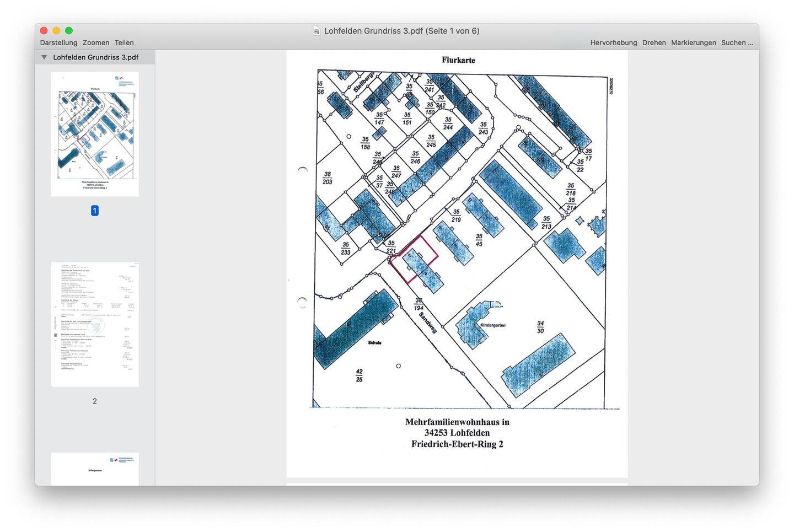Click the Flurkarte heading on the page

coord(458,60)
